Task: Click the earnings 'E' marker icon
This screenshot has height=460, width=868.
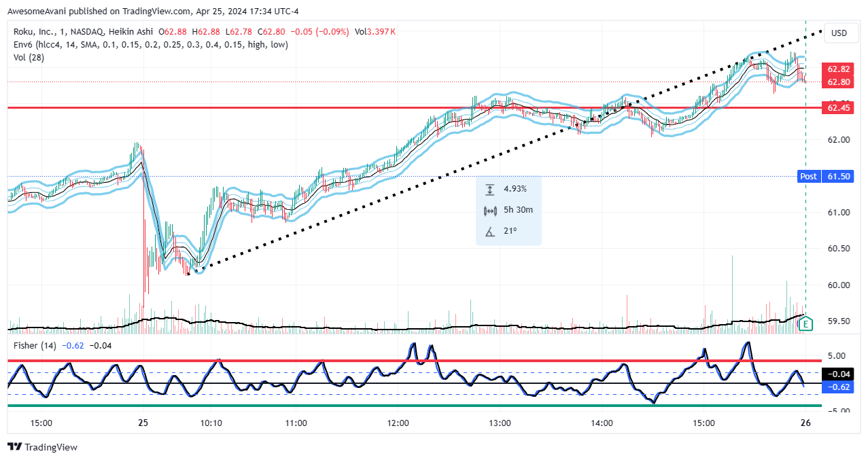Action: [x=805, y=324]
